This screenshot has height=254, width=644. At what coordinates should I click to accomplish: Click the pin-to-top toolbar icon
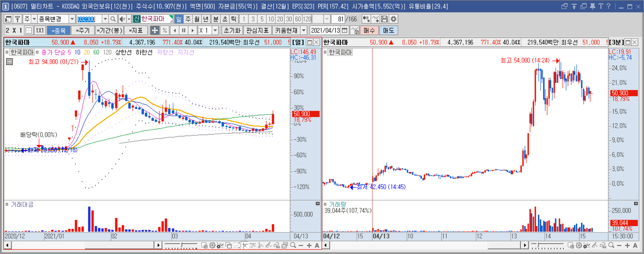point(17,19)
